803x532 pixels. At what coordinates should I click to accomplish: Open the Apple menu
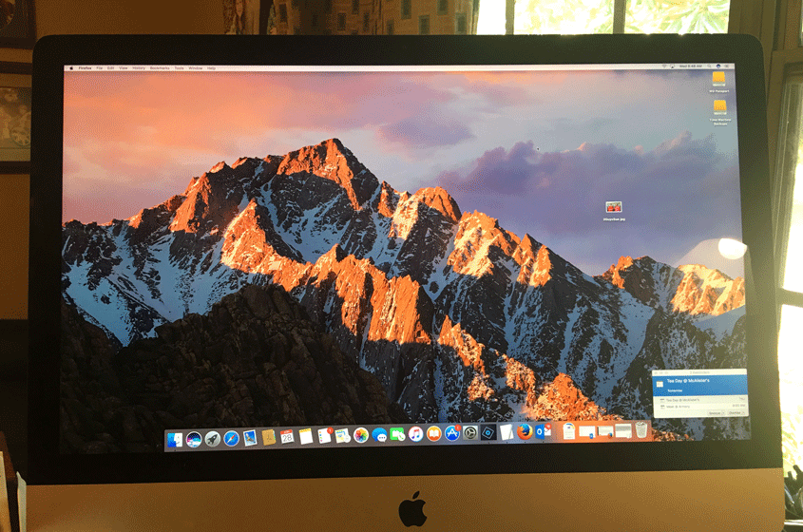tap(71, 68)
